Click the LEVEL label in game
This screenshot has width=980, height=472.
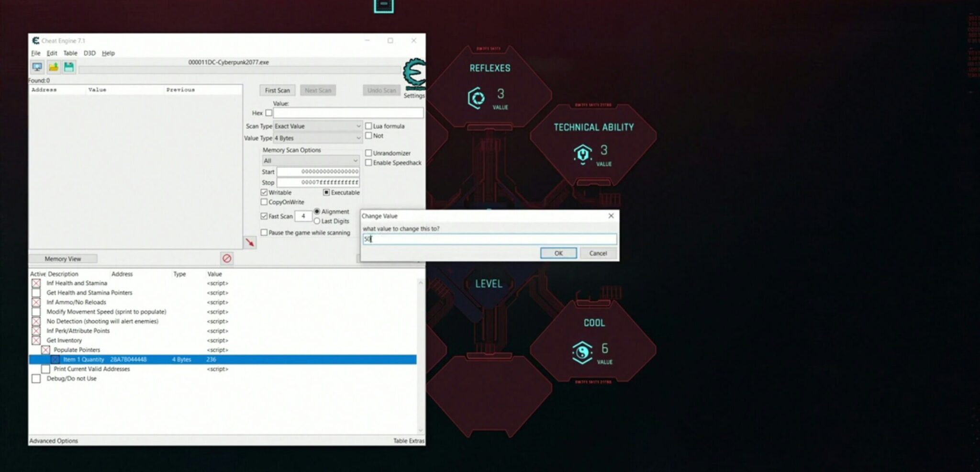[489, 284]
